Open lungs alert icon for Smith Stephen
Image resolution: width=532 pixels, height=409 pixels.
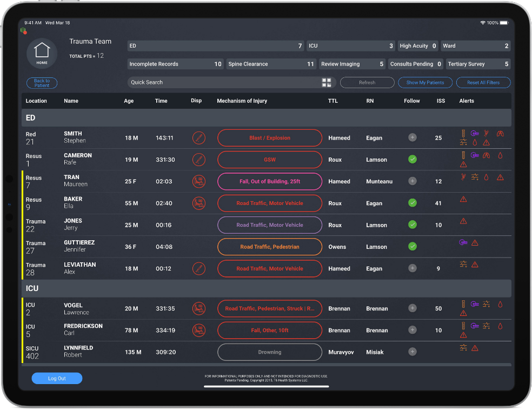point(500,134)
